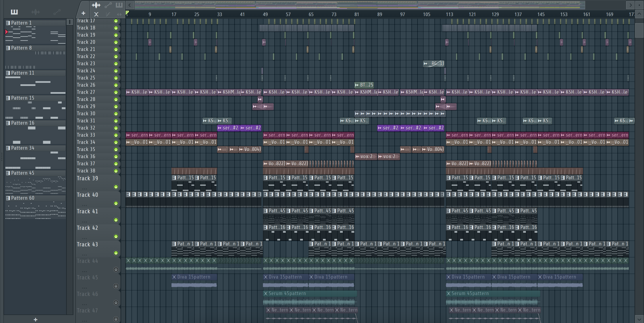
Task: Click the stretch arrows icon under clip focus
Action: 119,14
